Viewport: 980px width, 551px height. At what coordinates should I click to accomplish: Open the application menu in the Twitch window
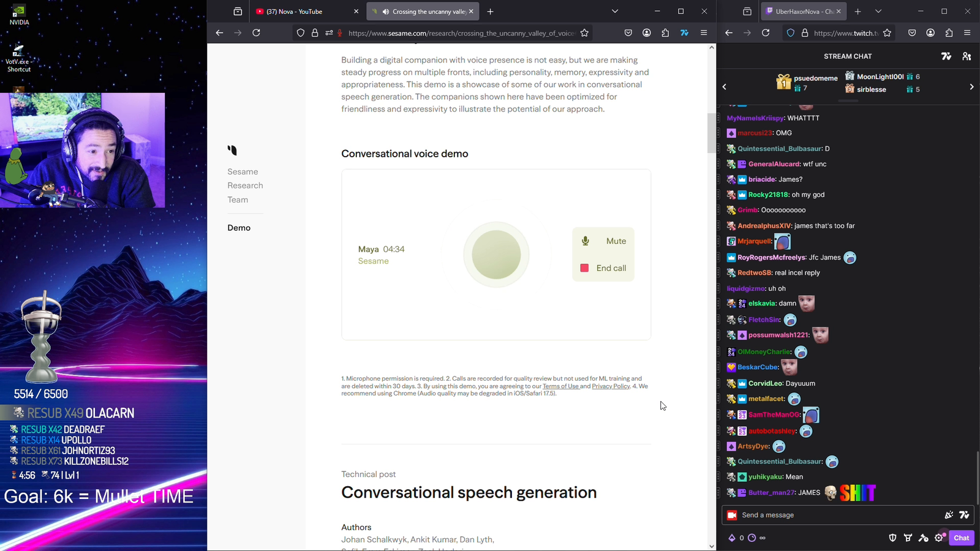point(967,33)
